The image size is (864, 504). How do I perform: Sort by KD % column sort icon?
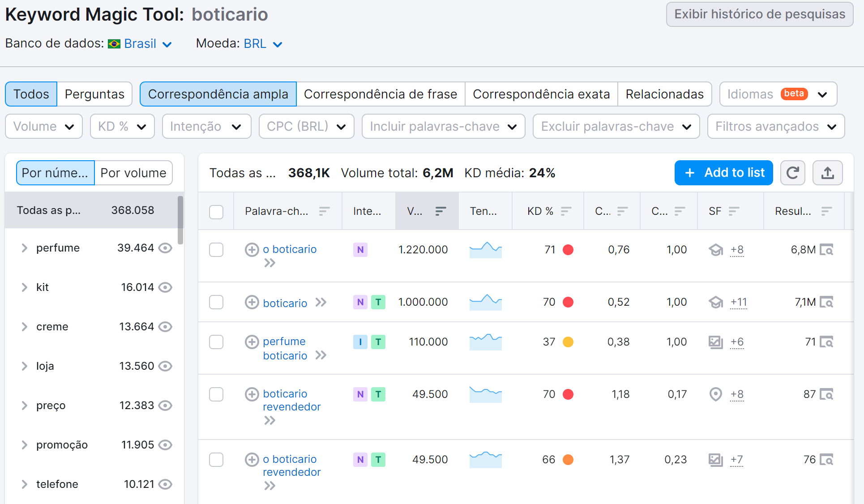(x=566, y=211)
